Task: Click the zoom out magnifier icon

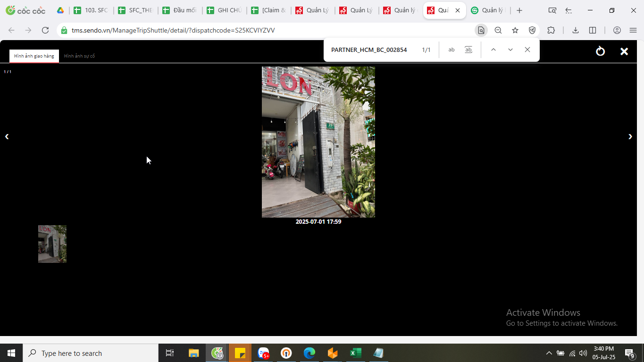Action: coord(498,30)
